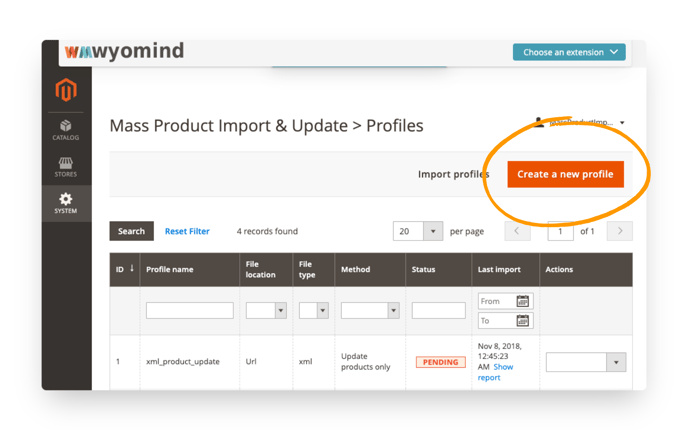
Task: Click the Magento logo icon
Action: coord(66,90)
